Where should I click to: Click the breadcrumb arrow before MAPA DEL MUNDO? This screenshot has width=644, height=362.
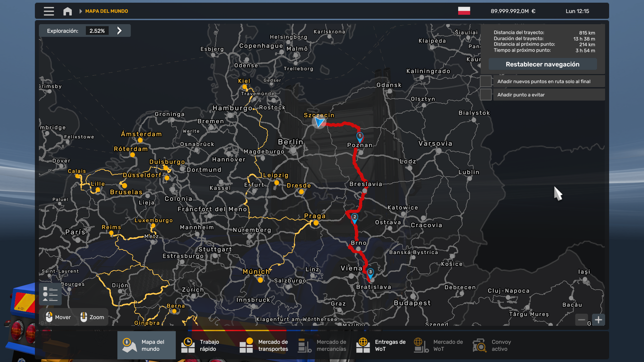80,11
